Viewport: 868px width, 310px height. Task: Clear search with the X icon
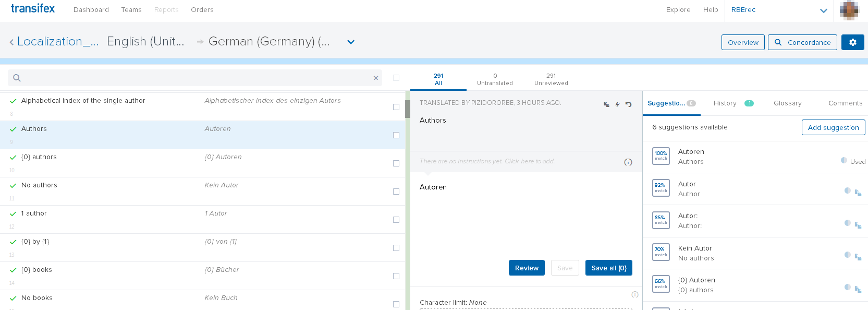pos(376,78)
